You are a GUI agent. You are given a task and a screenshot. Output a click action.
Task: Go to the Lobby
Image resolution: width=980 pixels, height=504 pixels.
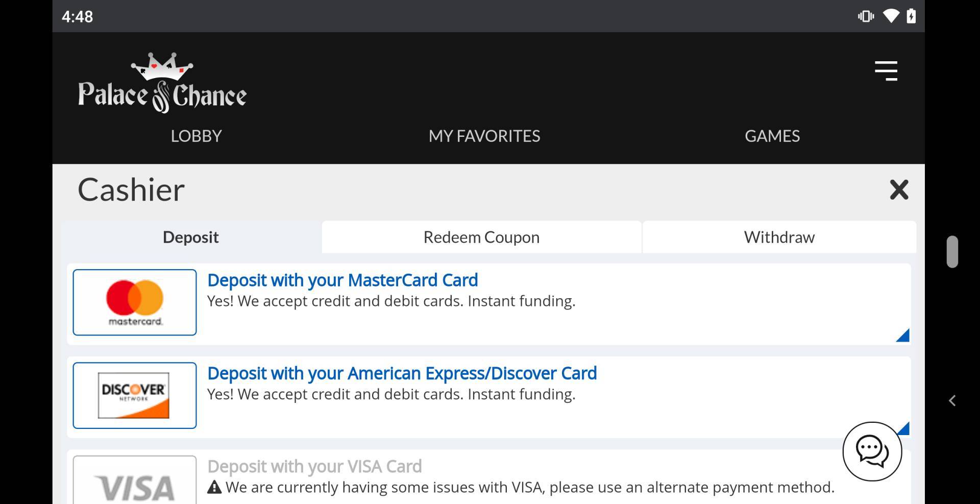[x=196, y=136]
